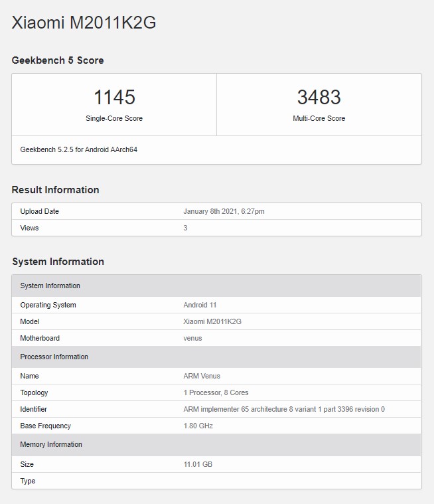Click the Android 11 operating system value

tap(200, 305)
